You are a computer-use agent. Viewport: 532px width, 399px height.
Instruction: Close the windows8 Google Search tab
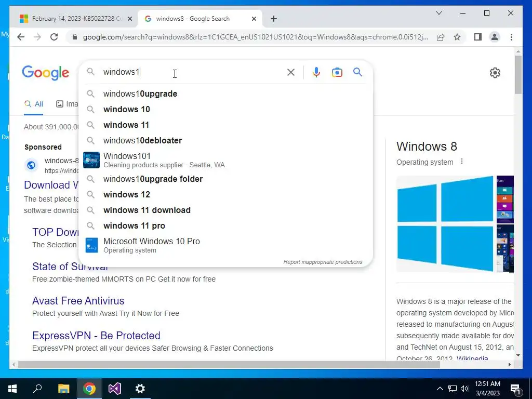pos(254,19)
